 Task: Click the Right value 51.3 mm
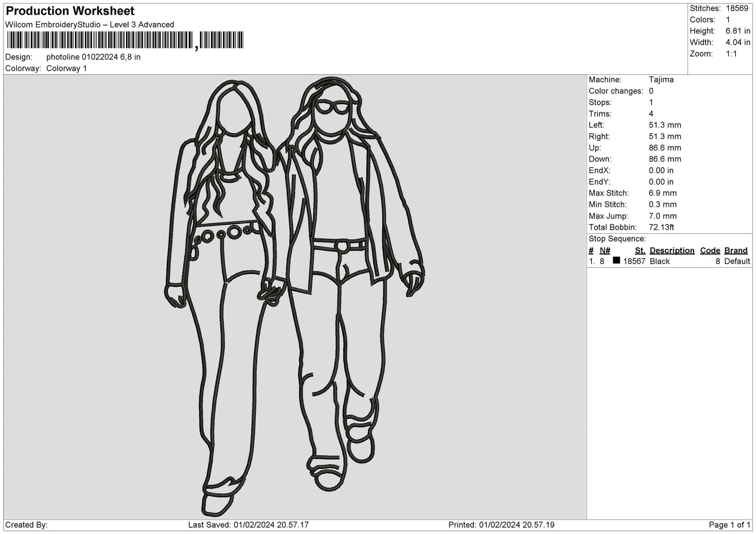665,137
